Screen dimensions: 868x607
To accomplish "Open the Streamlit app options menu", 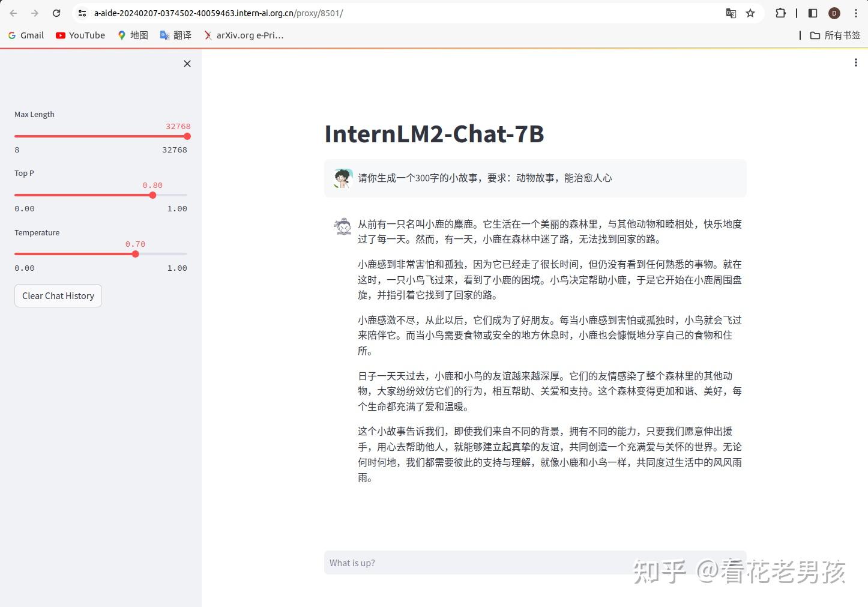I will (x=855, y=62).
